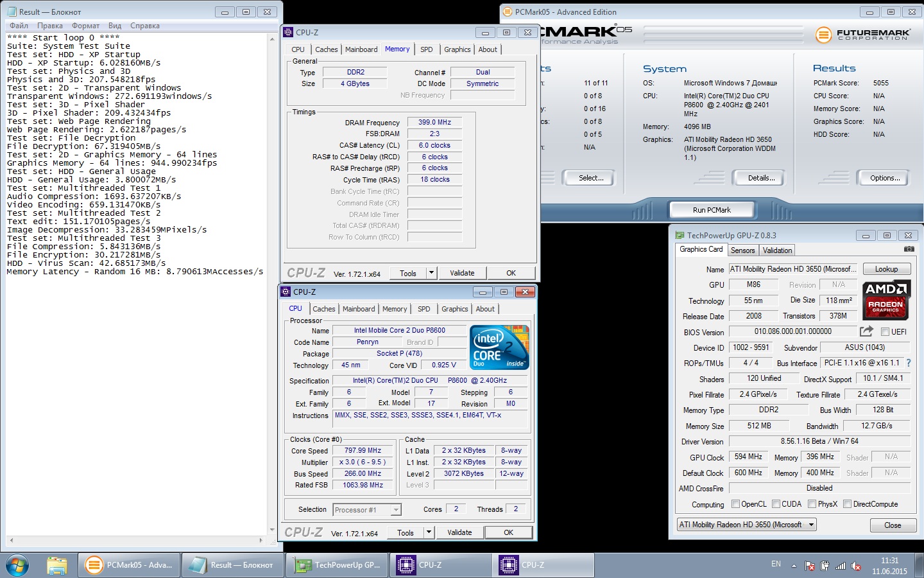Open the Windows Start button
924x578 pixels.
pyautogui.click(x=17, y=566)
